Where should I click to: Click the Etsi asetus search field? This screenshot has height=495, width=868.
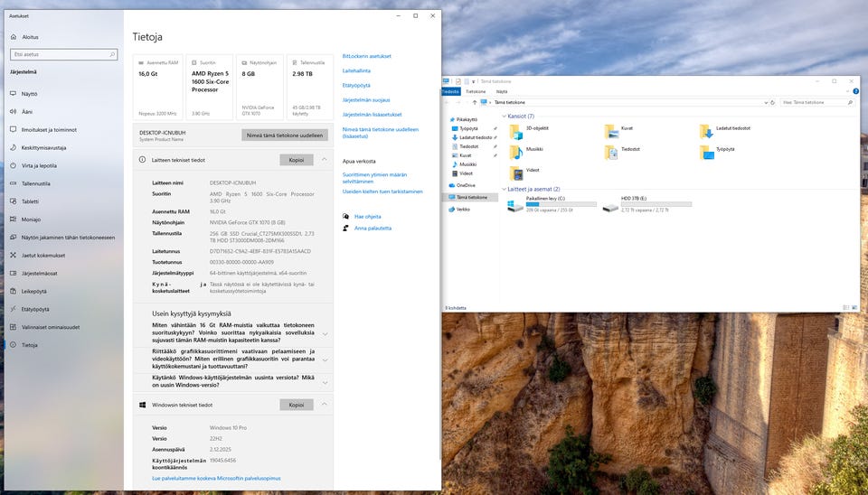63,54
